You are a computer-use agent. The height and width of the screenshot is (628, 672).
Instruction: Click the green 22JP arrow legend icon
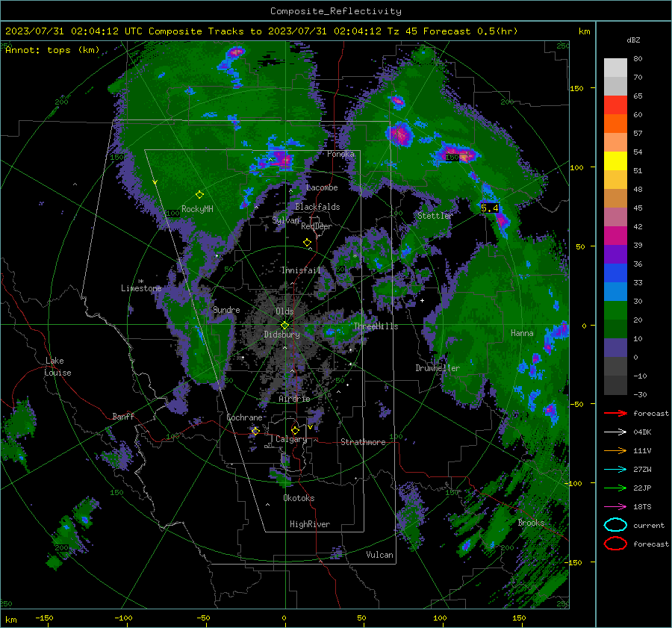click(615, 488)
